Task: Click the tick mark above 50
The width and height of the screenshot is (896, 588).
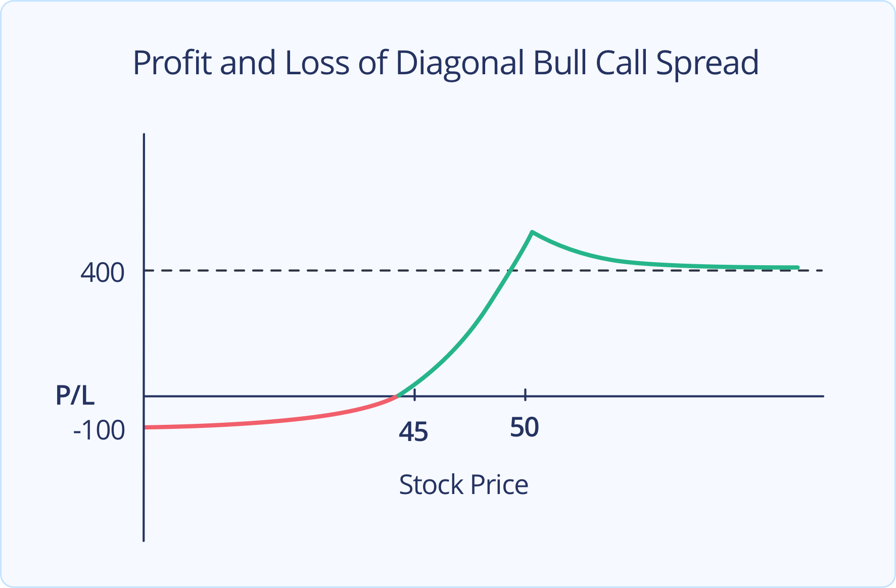Action: (526, 394)
